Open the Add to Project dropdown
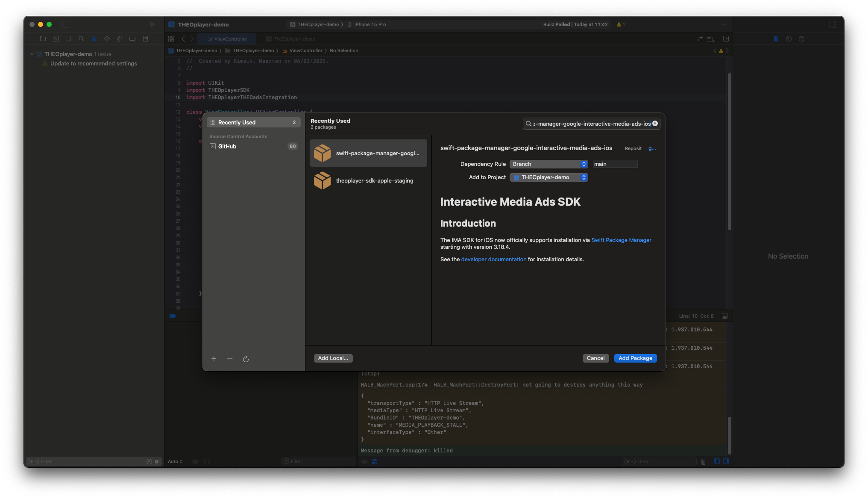Viewport: 868px width, 499px height. 548,177
